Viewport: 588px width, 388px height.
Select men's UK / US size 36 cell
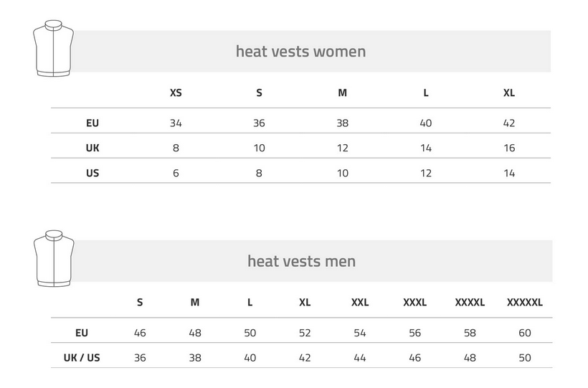tap(140, 358)
